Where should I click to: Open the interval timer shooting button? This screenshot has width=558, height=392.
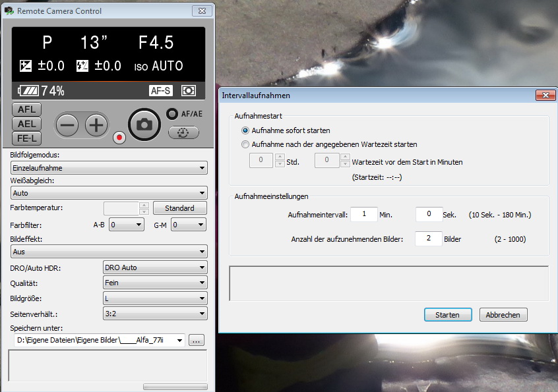click(183, 132)
